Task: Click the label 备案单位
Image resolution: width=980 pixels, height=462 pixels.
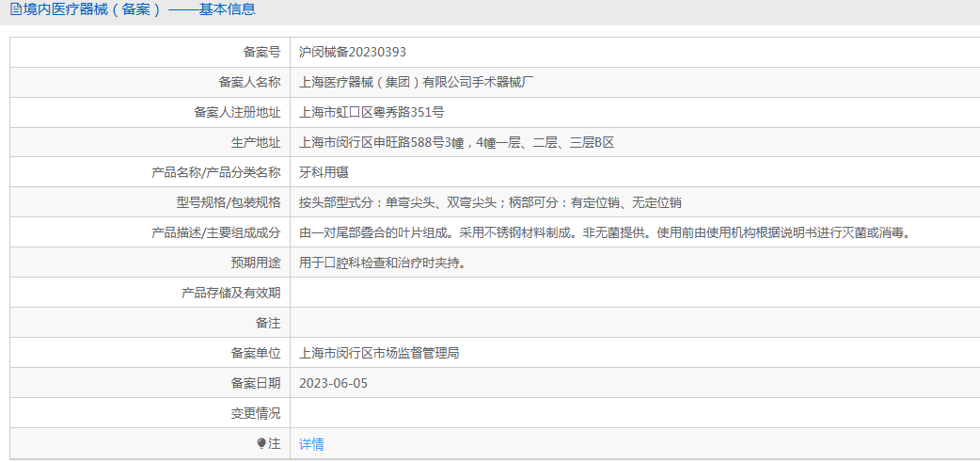Action: 256,353
